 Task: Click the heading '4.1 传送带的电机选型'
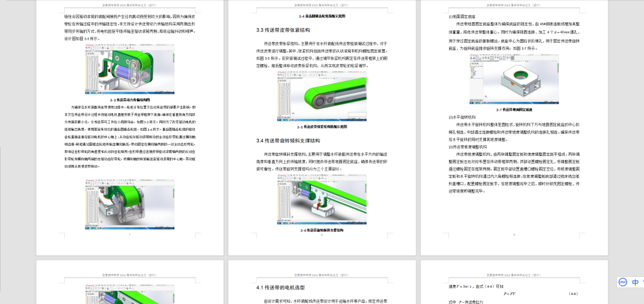pyautogui.click(x=280, y=288)
